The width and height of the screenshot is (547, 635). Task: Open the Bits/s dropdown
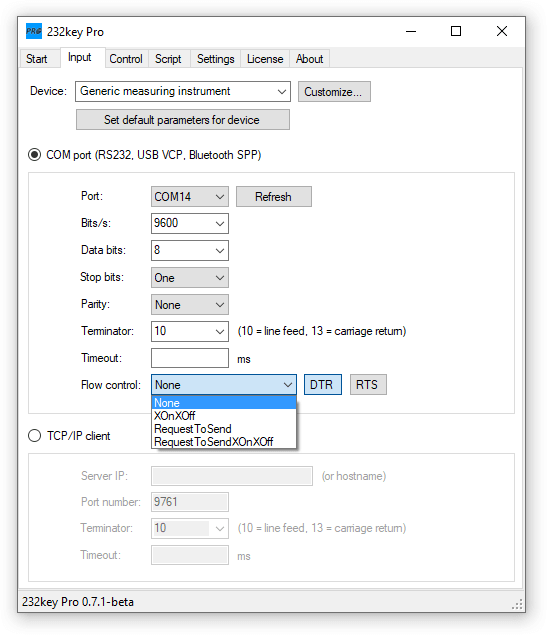(189, 223)
